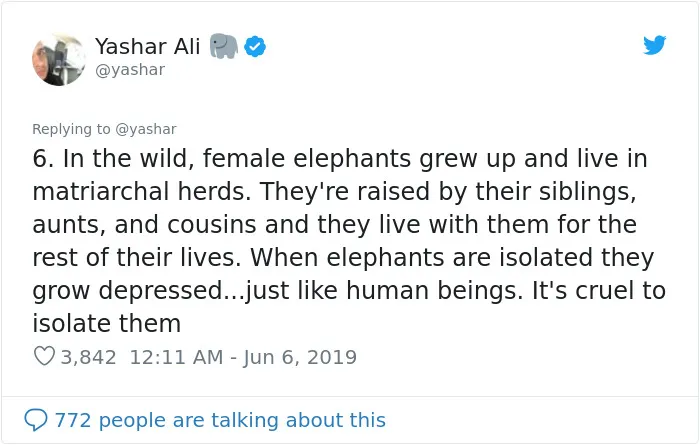Image resolution: width=700 pixels, height=445 pixels.
Task: Click the 3,842 likes count
Action: point(88,357)
